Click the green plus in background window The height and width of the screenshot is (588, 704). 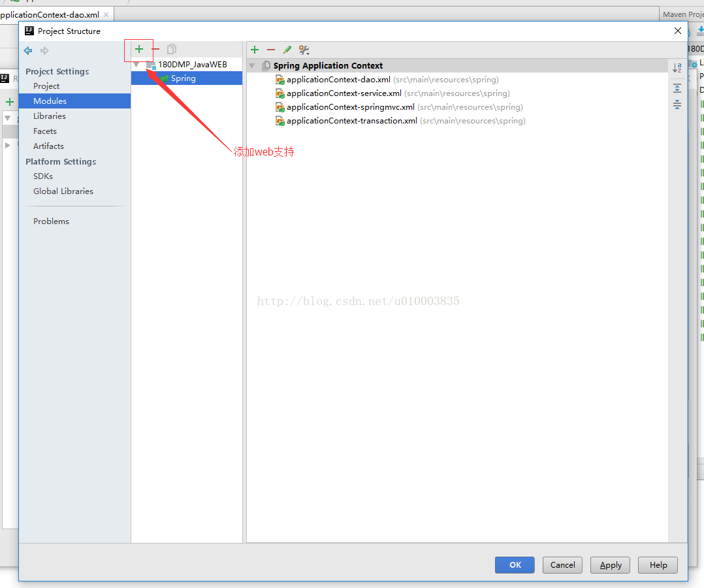point(9,101)
